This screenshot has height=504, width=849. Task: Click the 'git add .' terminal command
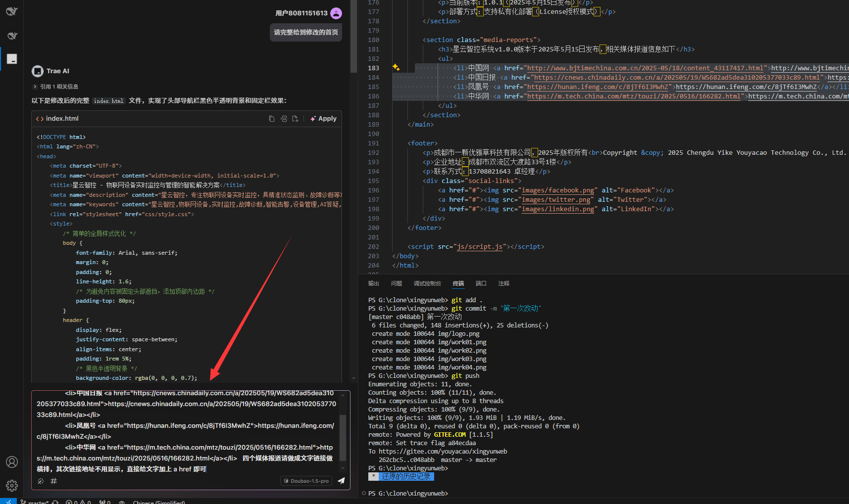(467, 300)
